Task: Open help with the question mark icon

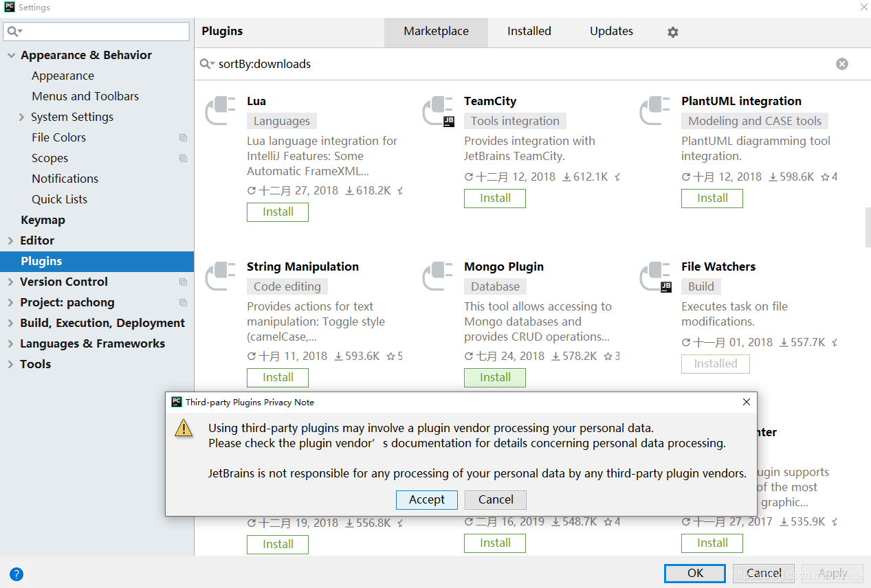Action: (16, 574)
